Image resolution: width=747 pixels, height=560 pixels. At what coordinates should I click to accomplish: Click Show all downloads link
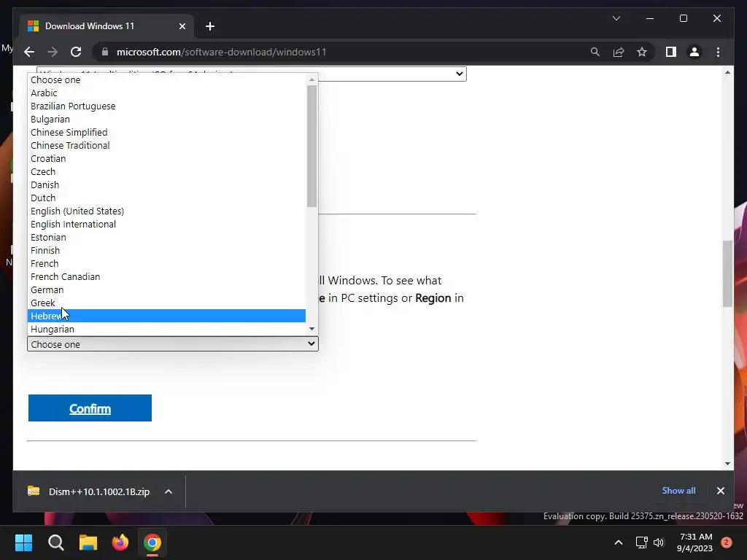pos(678,491)
